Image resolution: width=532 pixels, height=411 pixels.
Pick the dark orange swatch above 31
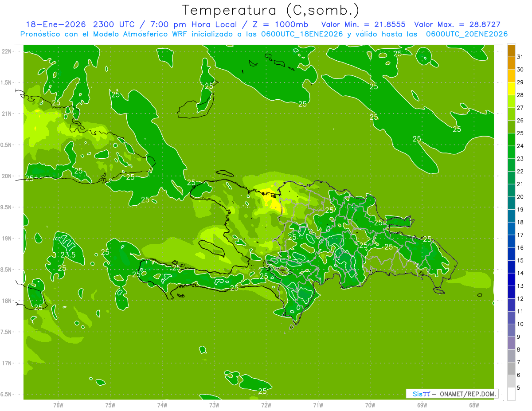click(511, 51)
